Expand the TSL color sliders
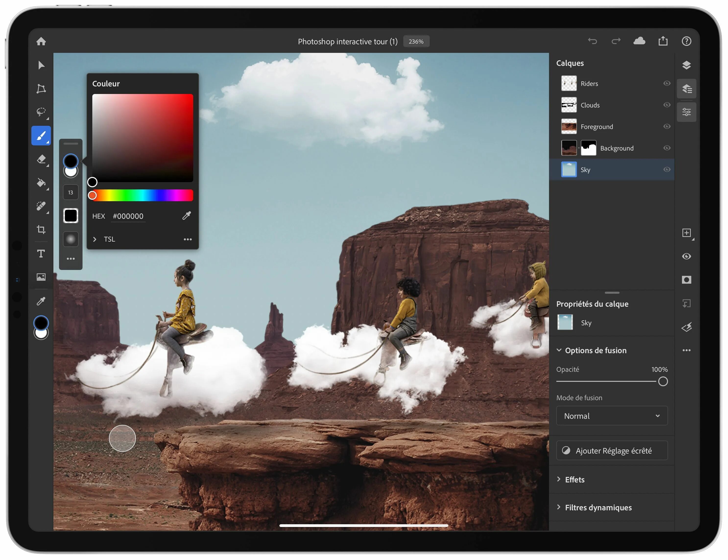The height and width of the screenshot is (560, 728). tap(95, 239)
